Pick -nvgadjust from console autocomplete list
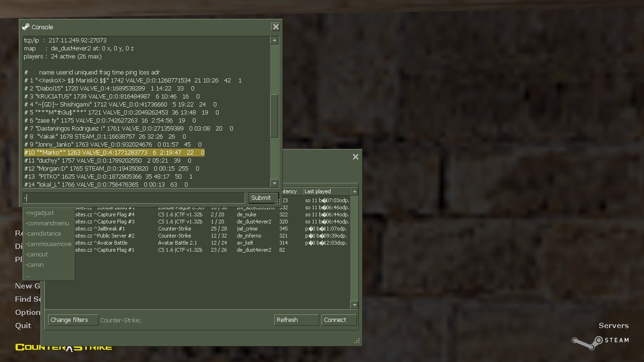 coord(40,213)
